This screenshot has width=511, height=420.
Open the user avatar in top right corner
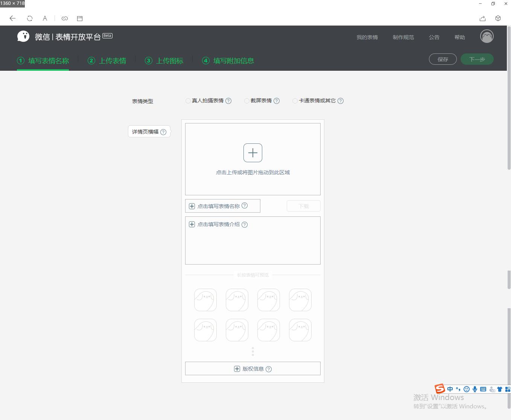point(487,36)
